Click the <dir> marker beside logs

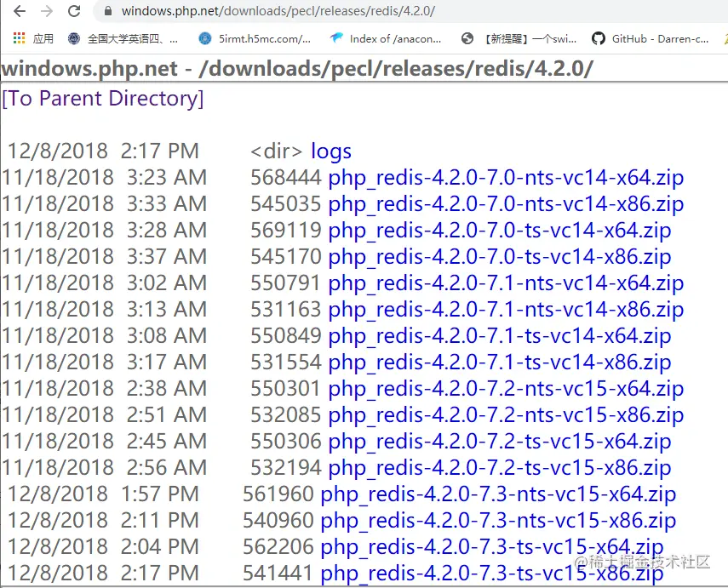click(276, 151)
